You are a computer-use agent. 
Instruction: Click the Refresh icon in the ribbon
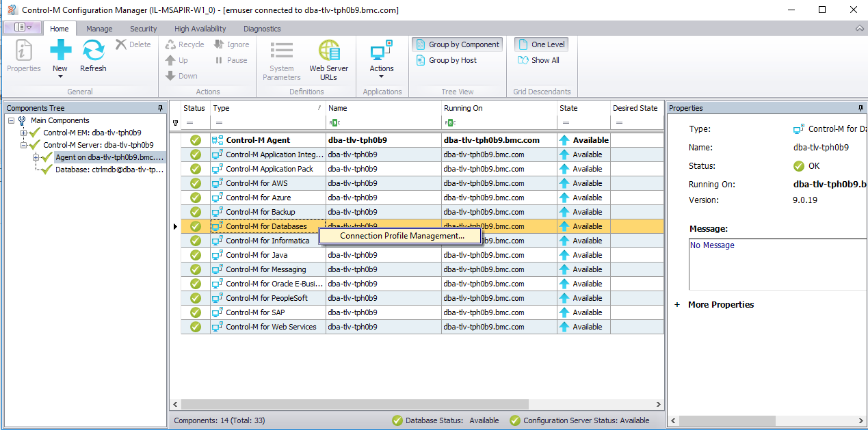click(x=93, y=50)
